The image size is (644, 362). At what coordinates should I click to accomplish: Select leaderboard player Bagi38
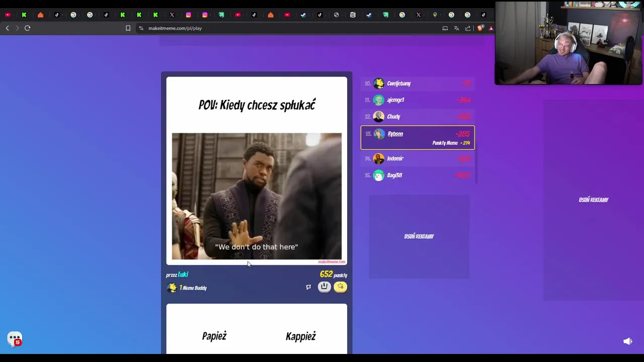(x=418, y=175)
